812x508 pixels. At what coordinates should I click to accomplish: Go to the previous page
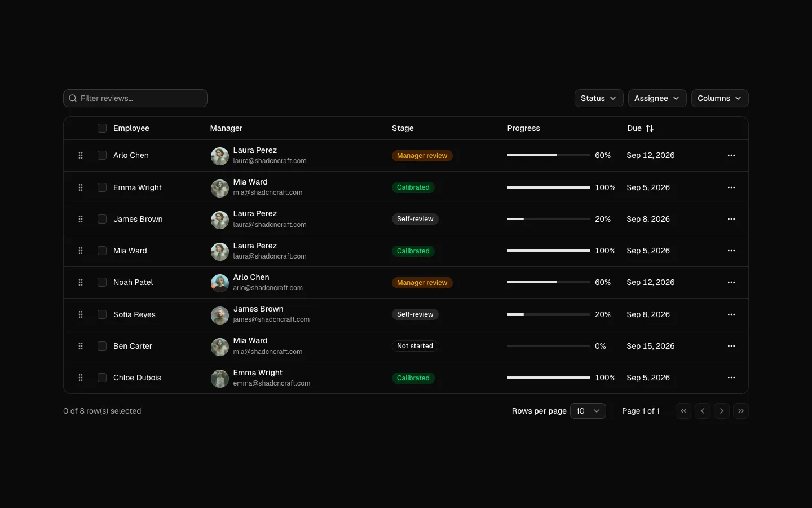pos(703,411)
